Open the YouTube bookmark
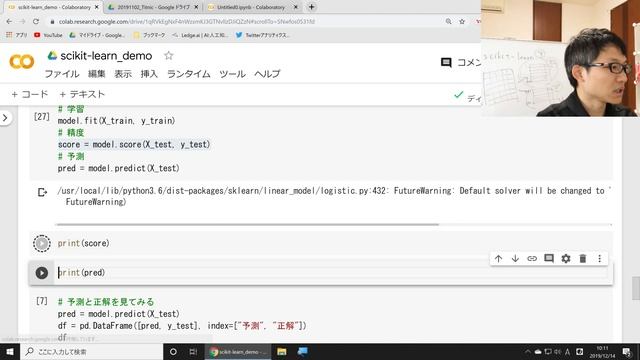 [x=49, y=35]
